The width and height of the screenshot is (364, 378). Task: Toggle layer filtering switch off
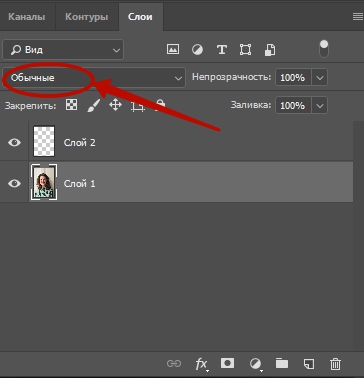[324, 49]
